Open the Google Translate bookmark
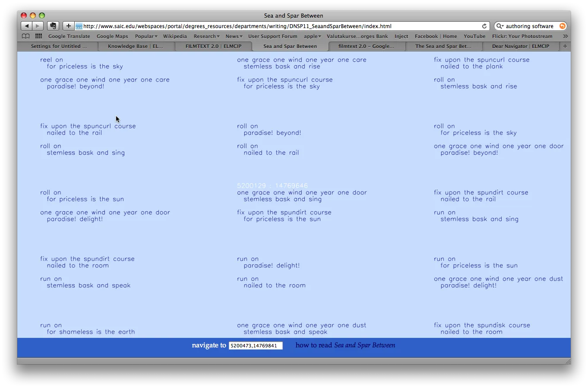The image size is (588, 388). 69,36
